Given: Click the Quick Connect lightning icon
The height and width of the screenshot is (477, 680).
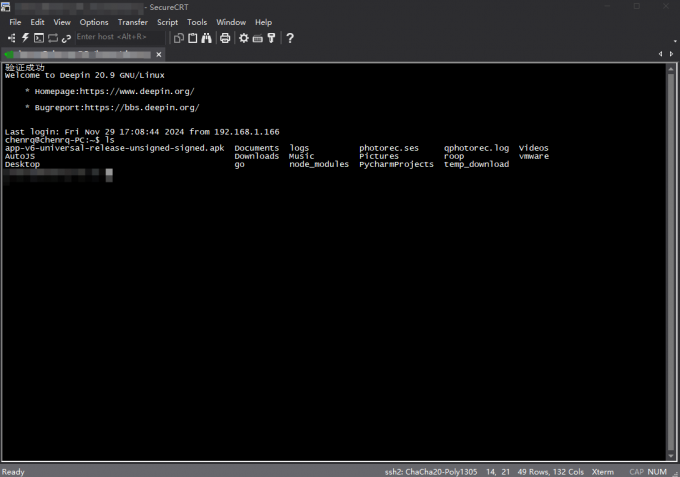Looking at the screenshot, I should click(25, 38).
